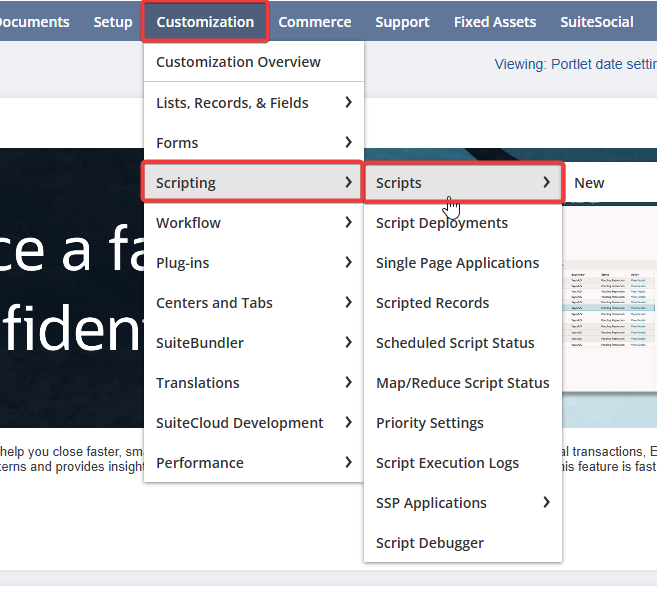Select SuiteCloud Development entry
The image size is (657, 589).
tap(254, 423)
